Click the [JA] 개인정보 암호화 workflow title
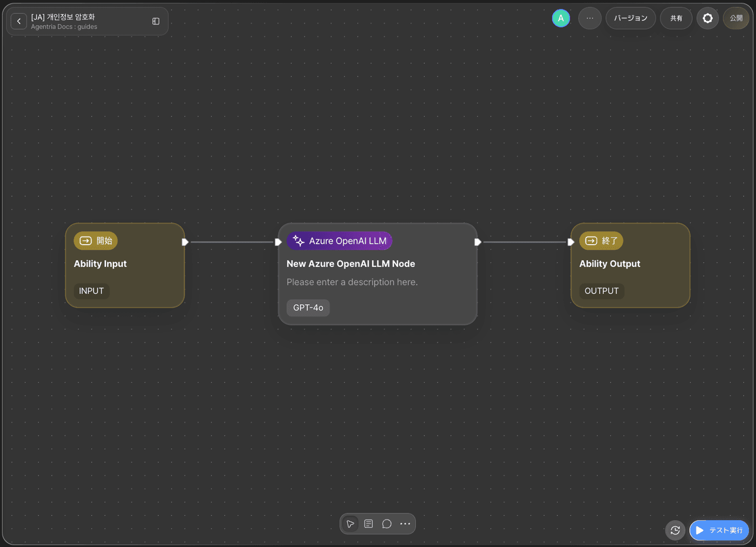Screen dimensions: 756x547 coord(63,17)
